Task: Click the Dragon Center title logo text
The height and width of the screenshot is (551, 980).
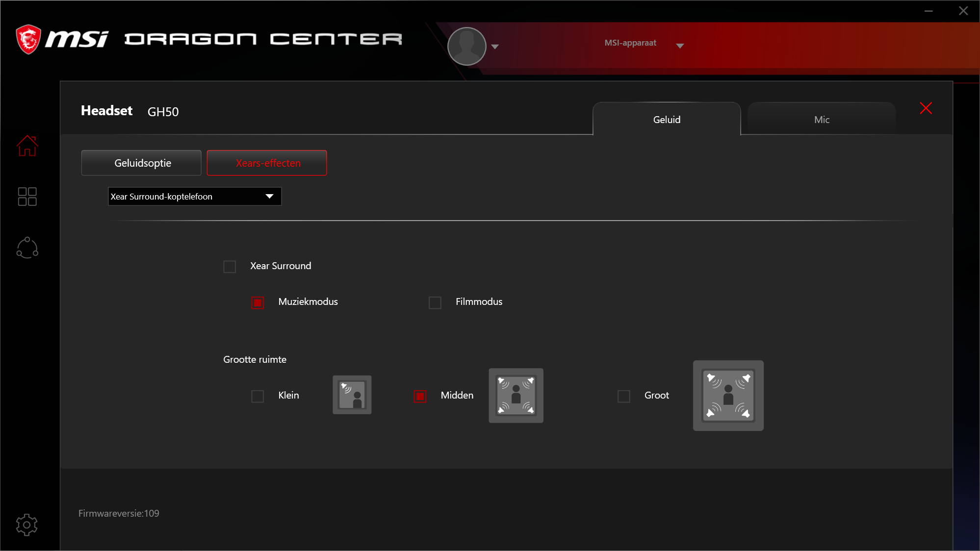Action: (263, 39)
